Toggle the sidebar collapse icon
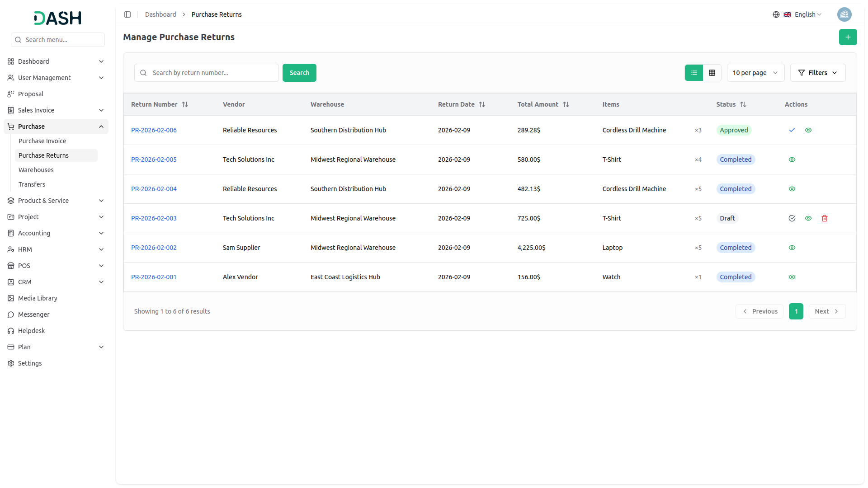Viewport: 868px width, 488px height. [x=127, y=14]
